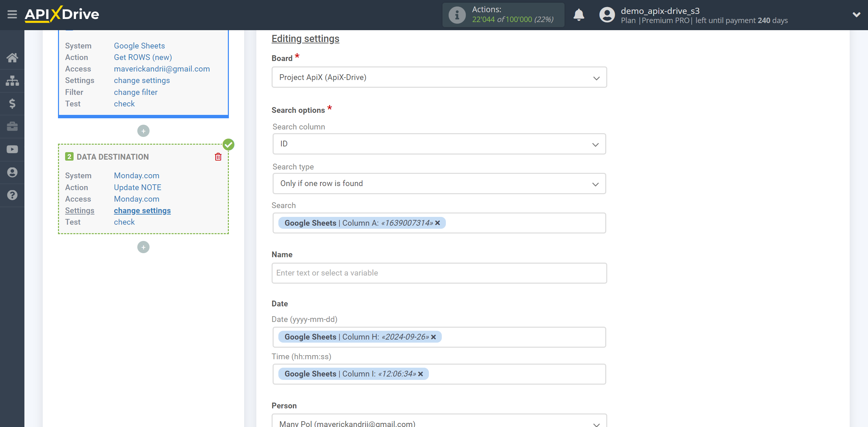Click change settings link for Data Destination
The width and height of the screenshot is (868, 427).
[142, 210]
